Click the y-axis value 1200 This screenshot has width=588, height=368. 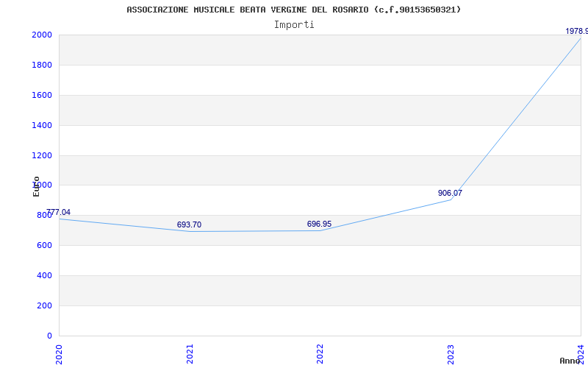[x=42, y=155]
